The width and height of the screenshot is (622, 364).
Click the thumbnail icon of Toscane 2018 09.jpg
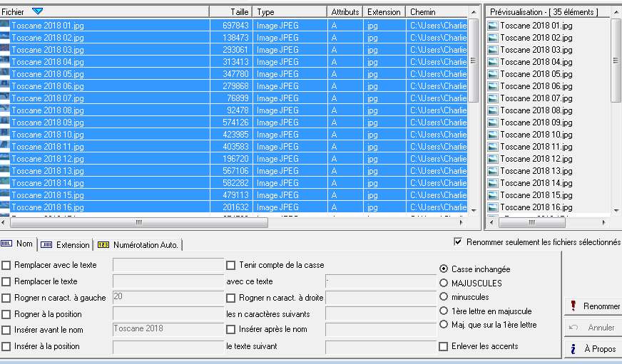(5, 123)
